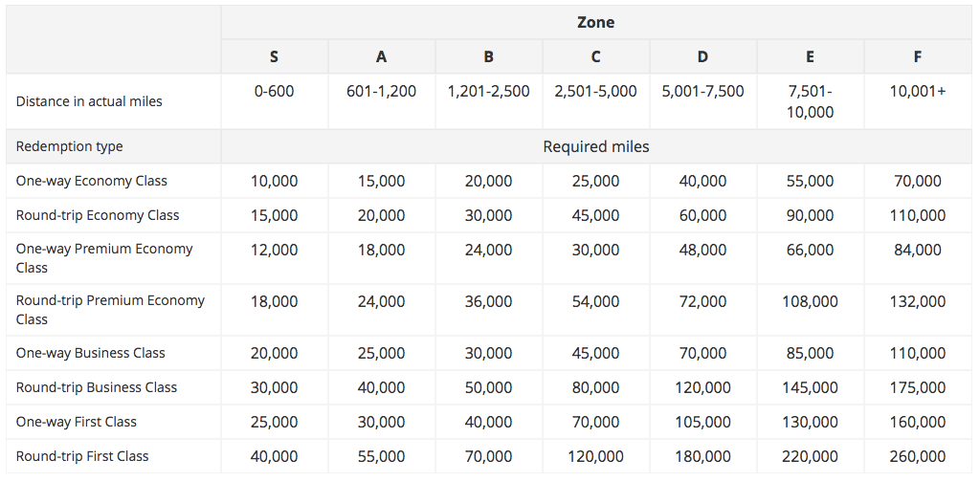
Task: Select the 'One-way Premium Economy Class' label
Action: coord(103,258)
